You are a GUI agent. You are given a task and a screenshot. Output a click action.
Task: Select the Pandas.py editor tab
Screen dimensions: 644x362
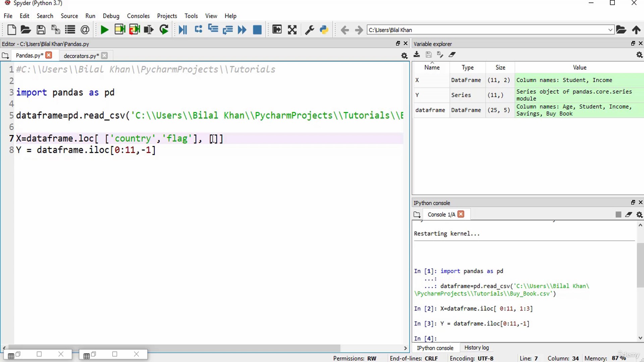coord(30,55)
